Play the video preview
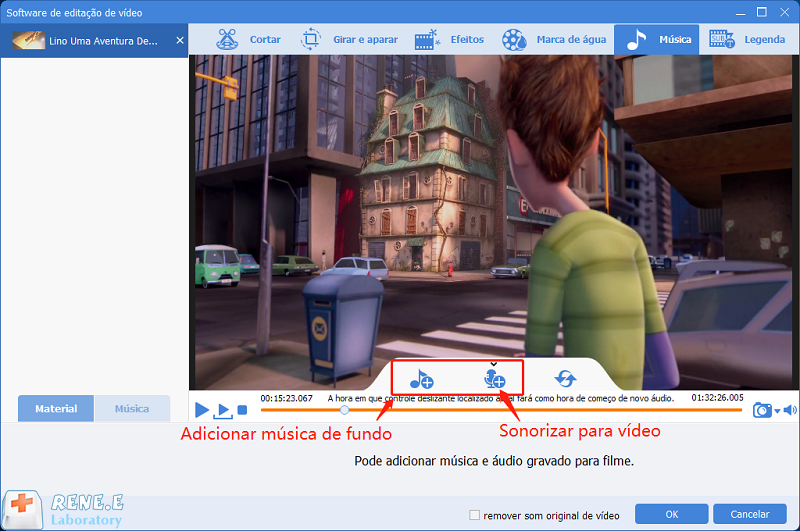 [x=202, y=410]
